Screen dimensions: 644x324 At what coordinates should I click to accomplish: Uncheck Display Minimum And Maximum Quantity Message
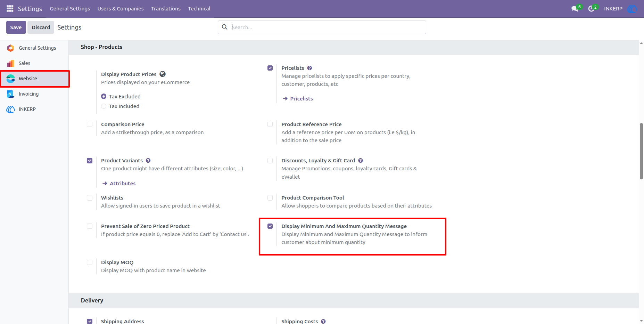(270, 226)
